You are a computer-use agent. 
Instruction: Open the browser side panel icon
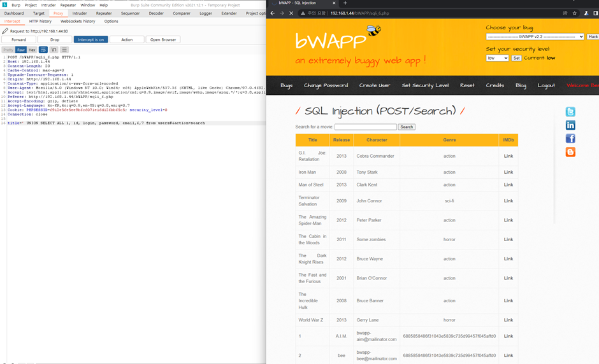pos(595,13)
